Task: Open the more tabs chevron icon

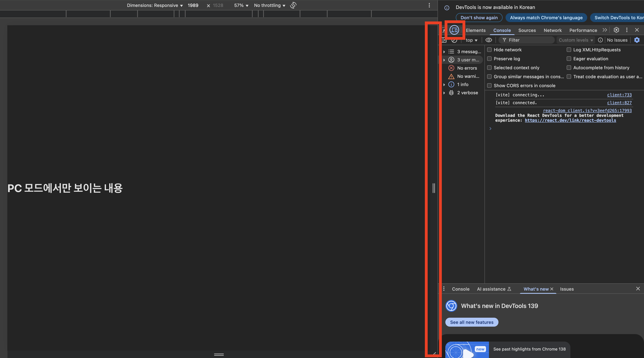Action: (604, 30)
